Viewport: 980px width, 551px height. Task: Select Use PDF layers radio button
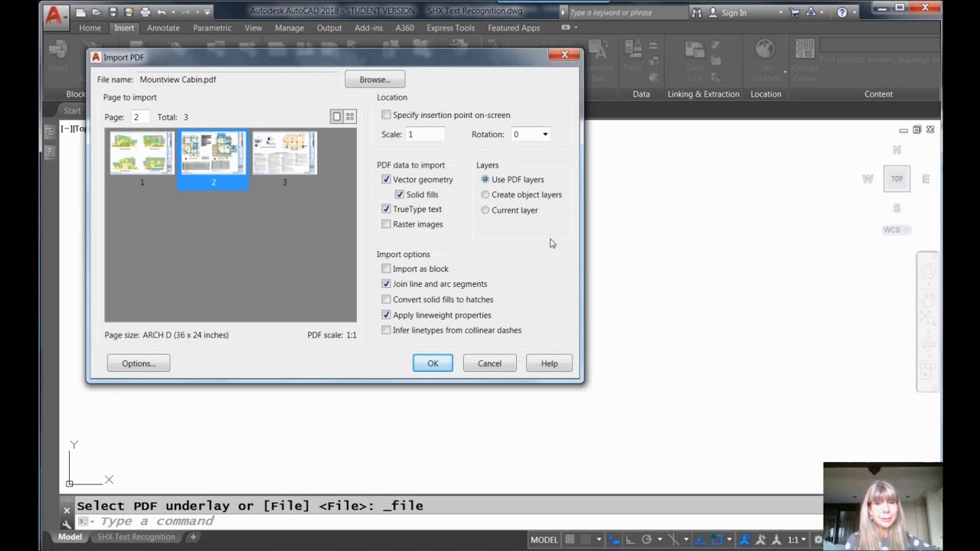click(485, 179)
